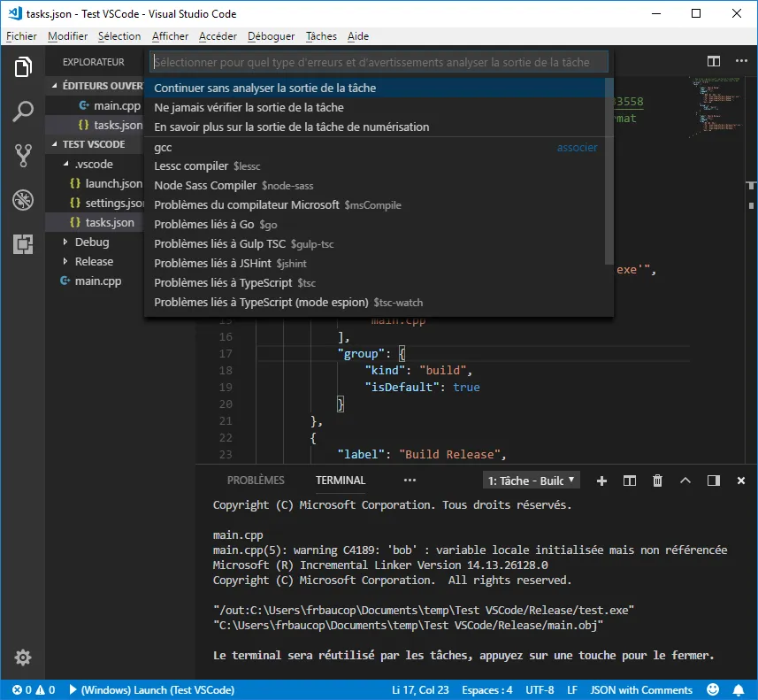Open the Search view icon
Screen dimensions: 758x700
(x=23, y=112)
